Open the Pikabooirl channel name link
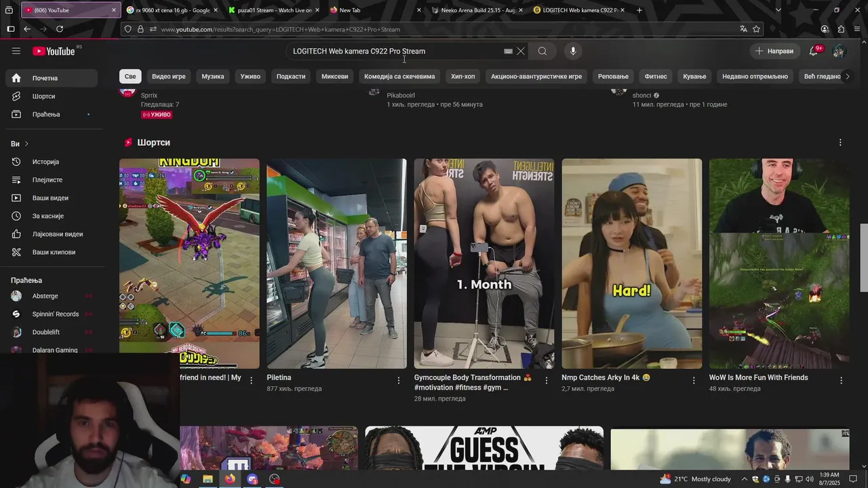Viewport: 868px width, 488px height. click(x=401, y=96)
